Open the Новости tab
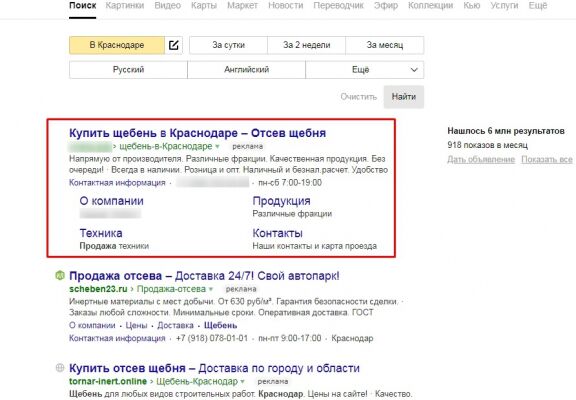The image size is (576, 400). tap(286, 6)
